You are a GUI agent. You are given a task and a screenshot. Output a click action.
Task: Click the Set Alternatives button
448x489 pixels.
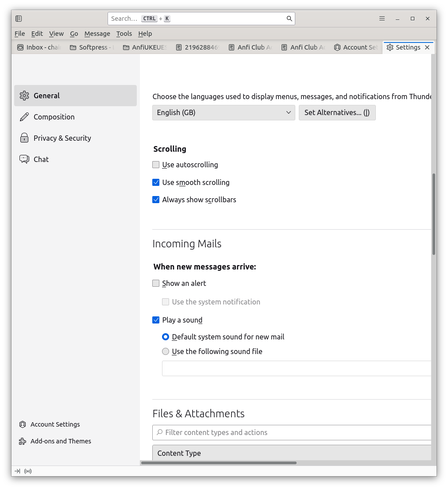pos(337,112)
